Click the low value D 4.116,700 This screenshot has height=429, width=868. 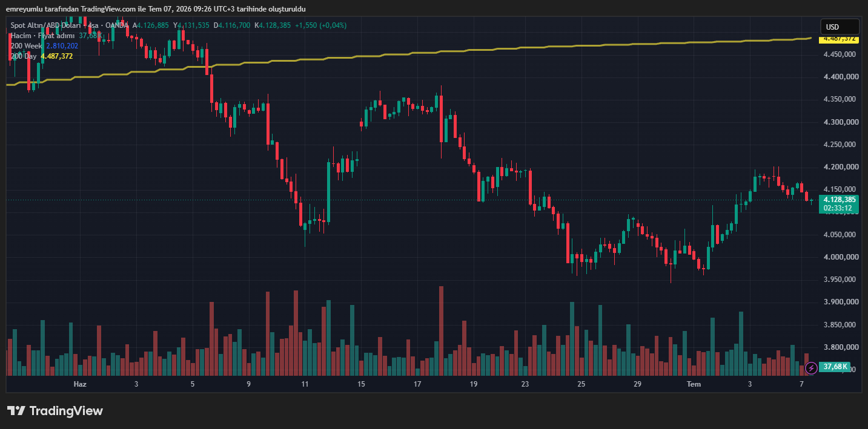(232, 25)
